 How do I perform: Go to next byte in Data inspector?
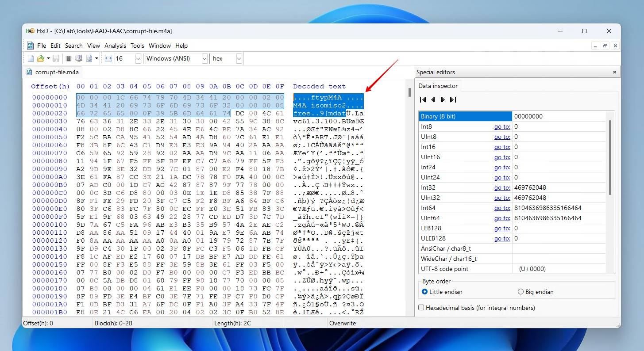[x=443, y=100]
